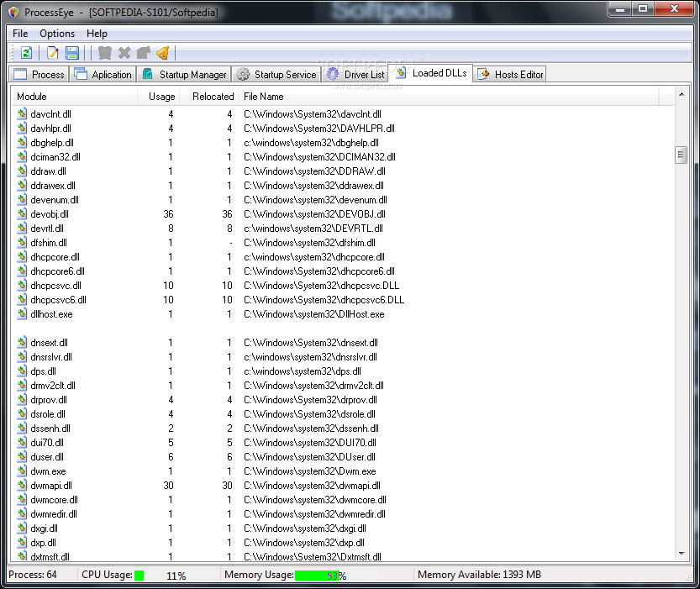Select the devrtl.dll module name

coord(47,228)
